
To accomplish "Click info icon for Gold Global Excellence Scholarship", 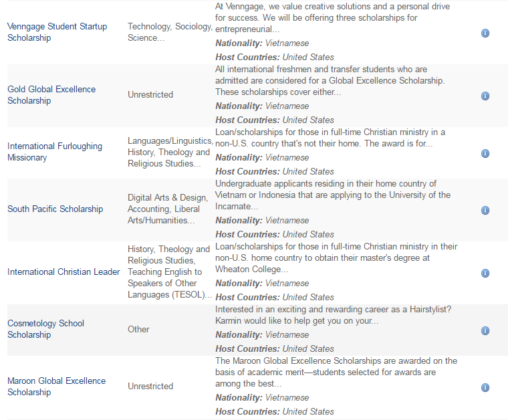I will 485,96.
